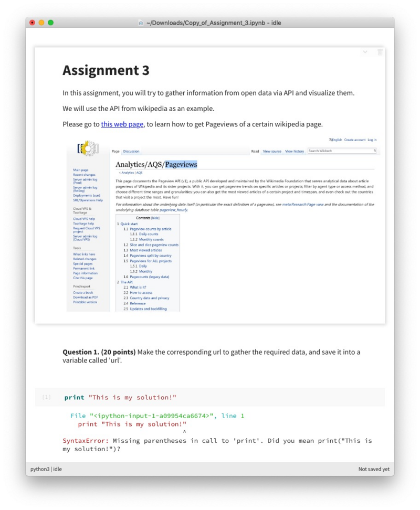
Task: Click the 'Create account' link
Action: [355, 140]
